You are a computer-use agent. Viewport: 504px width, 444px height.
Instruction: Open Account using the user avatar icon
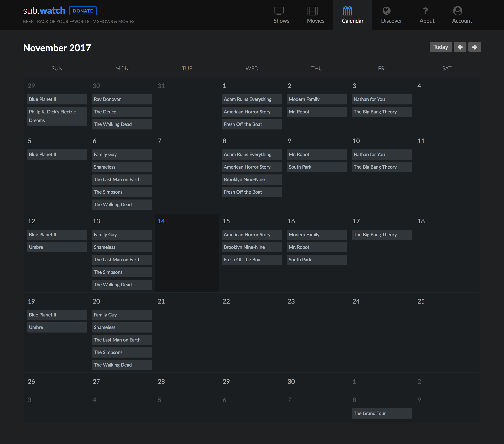point(457,11)
